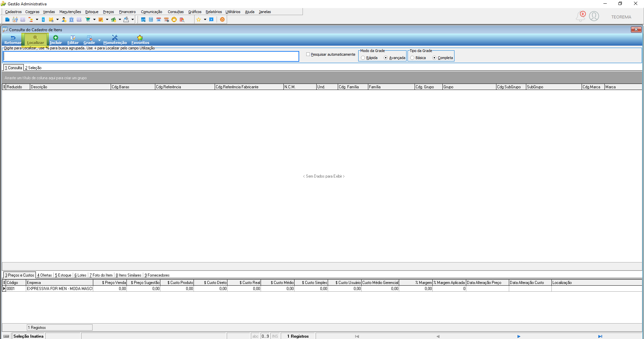Click the blue S document toolbar icon
The image size is (644, 339).
(x=43, y=19)
